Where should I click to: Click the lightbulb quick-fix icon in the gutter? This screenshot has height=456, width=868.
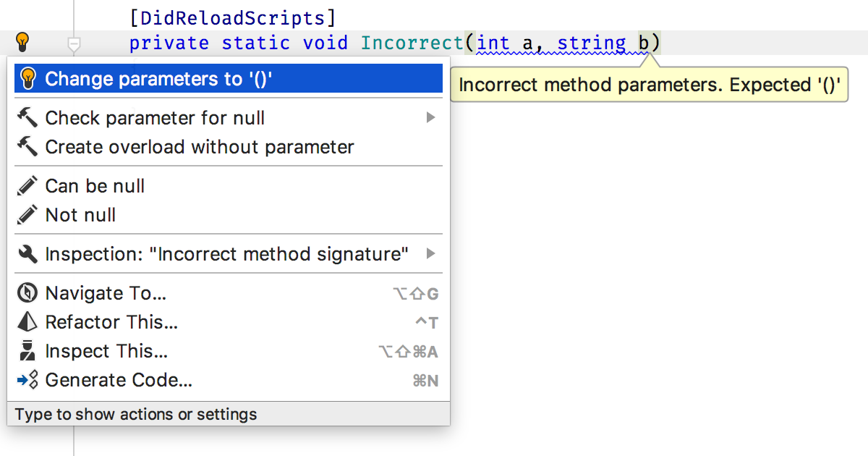click(22, 43)
